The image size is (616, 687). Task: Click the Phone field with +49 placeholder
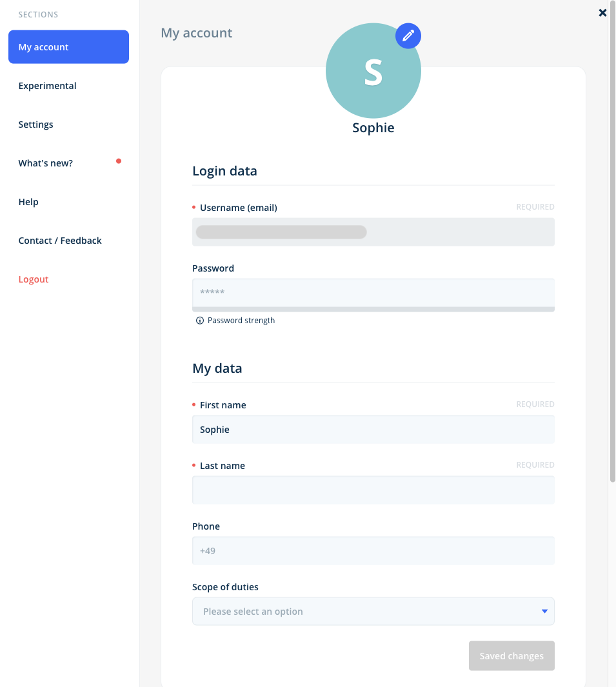pos(373,551)
